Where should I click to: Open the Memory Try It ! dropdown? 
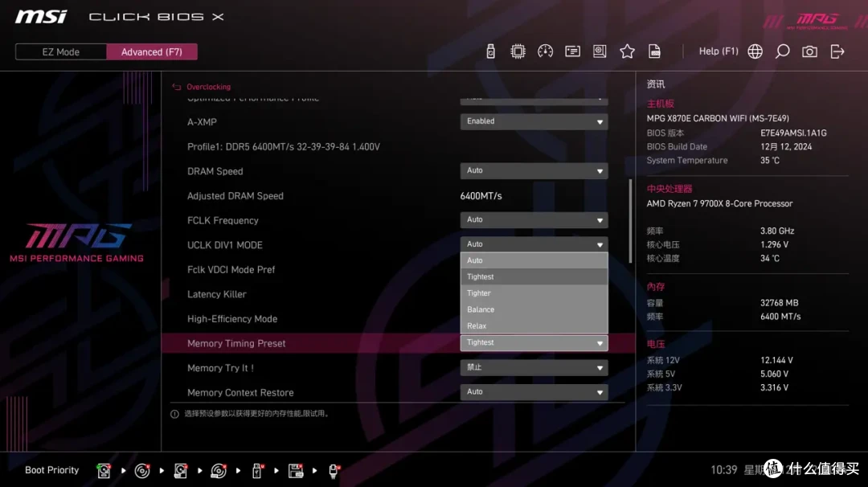coord(534,367)
